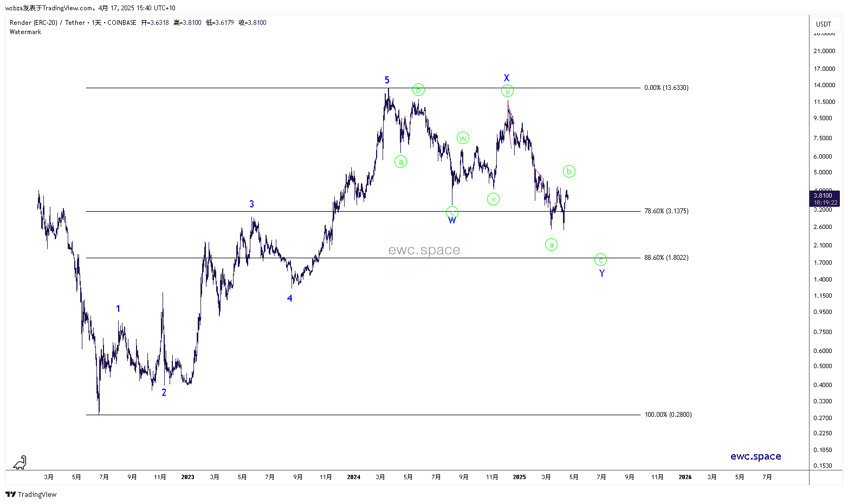This screenshot has height=504, width=848.
Task: Select the green circled w wave label
Action: click(462, 138)
